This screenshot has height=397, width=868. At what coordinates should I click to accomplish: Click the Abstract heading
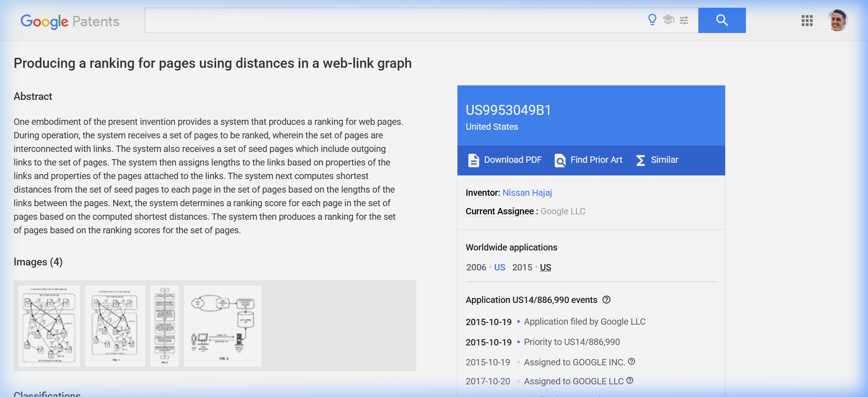(33, 96)
